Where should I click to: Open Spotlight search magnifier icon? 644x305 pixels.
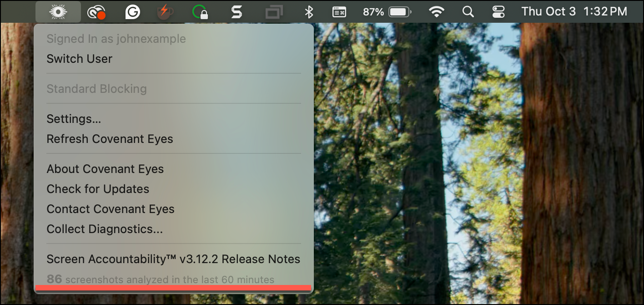[x=468, y=12]
